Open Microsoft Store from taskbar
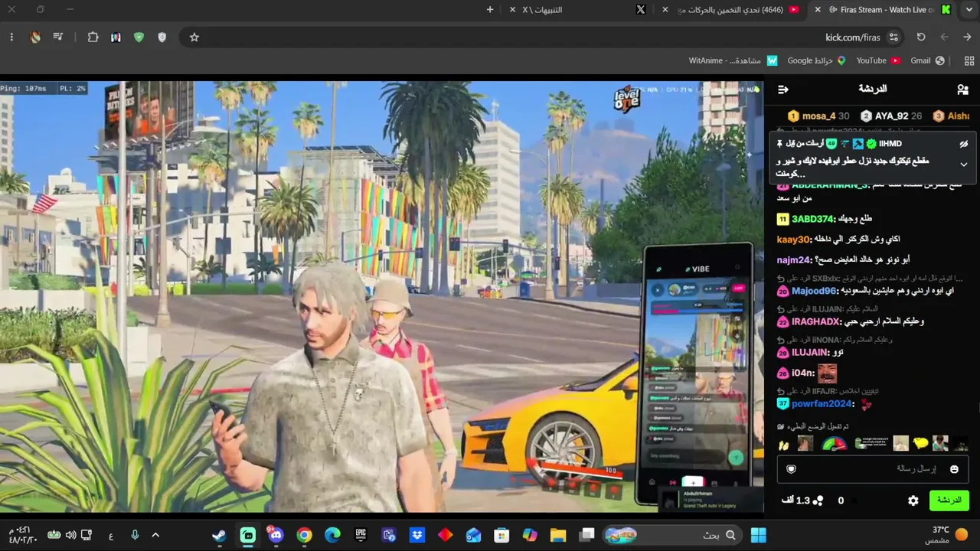980x551 pixels. coord(501,535)
